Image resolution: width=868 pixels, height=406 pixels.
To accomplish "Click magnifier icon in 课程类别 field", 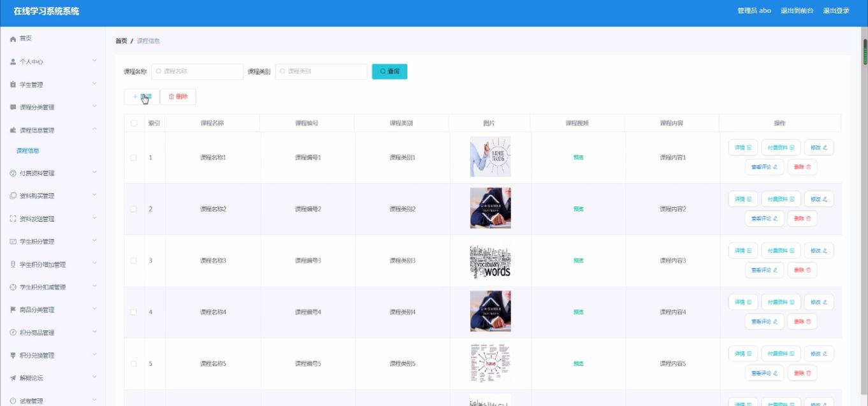I will click(283, 71).
